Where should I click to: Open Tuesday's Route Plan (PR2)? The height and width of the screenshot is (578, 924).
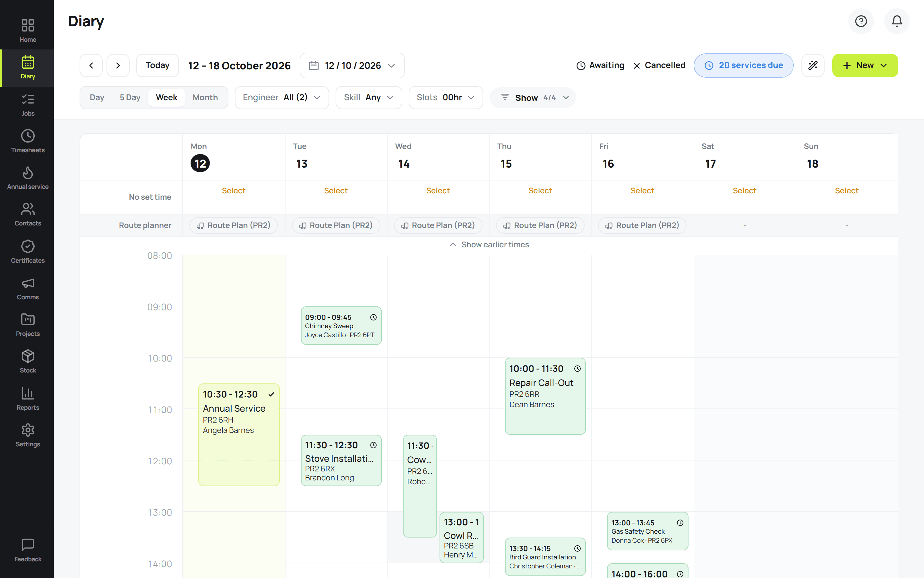click(336, 225)
